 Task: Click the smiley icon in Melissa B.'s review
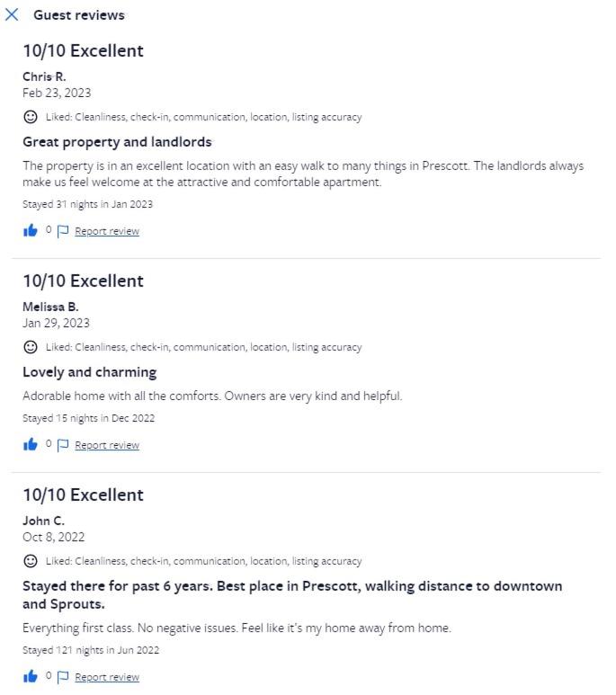(x=31, y=347)
